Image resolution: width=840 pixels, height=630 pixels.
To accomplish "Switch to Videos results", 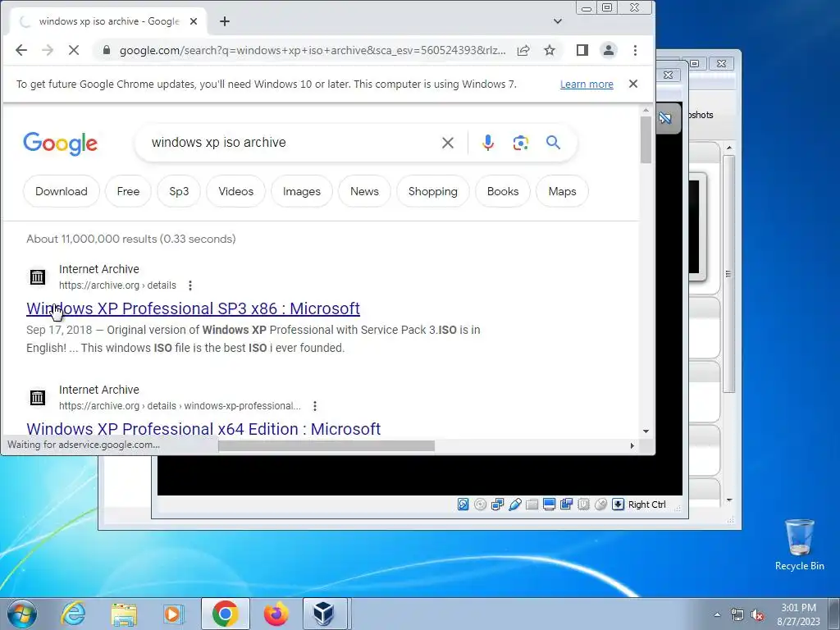I will click(x=235, y=191).
